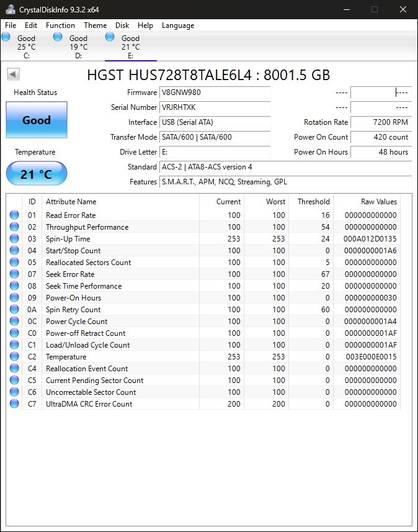The width and height of the screenshot is (418, 532).
Task: Open the Disk menu
Action: [122, 25]
